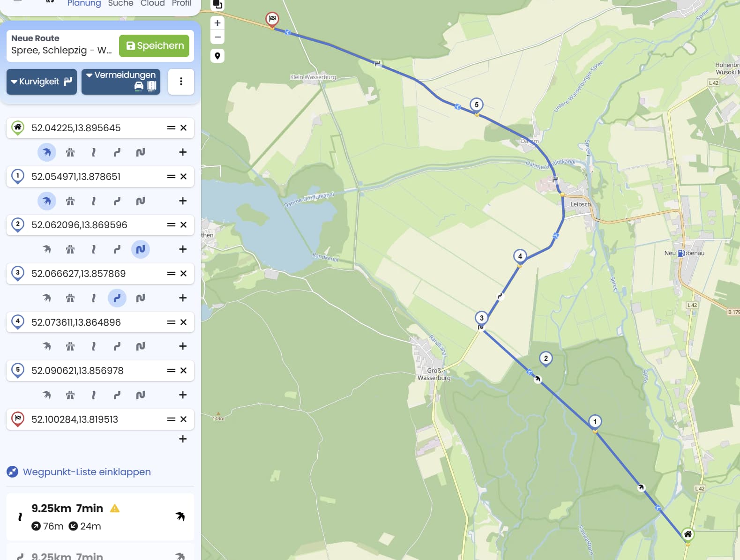740x560 pixels.
Task: Zoom in on the map
Action: [x=217, y=23]
